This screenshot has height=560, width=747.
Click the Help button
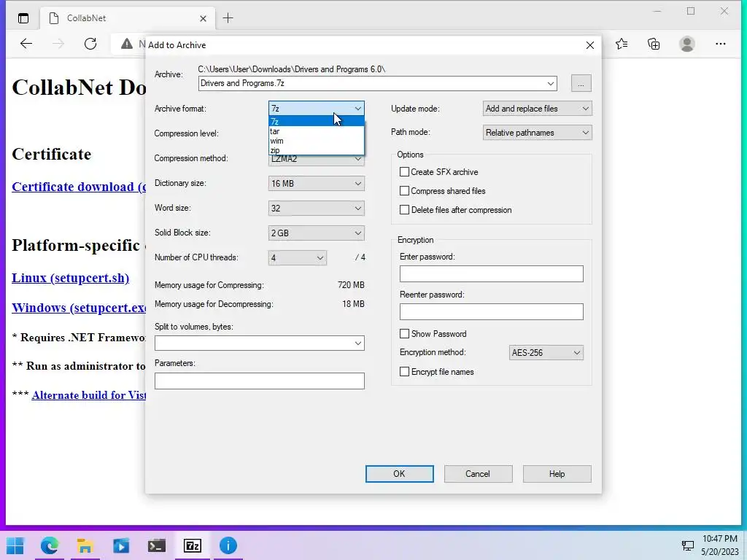tap(557, 474)
